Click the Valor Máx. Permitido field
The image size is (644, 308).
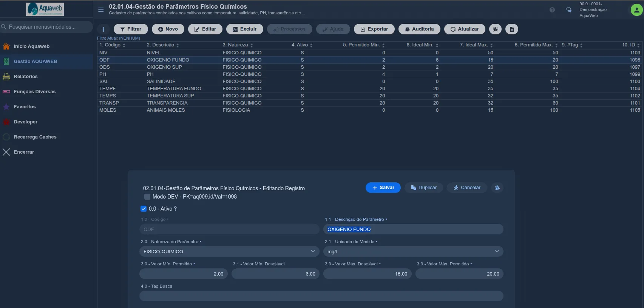click(x=459, y=274)
